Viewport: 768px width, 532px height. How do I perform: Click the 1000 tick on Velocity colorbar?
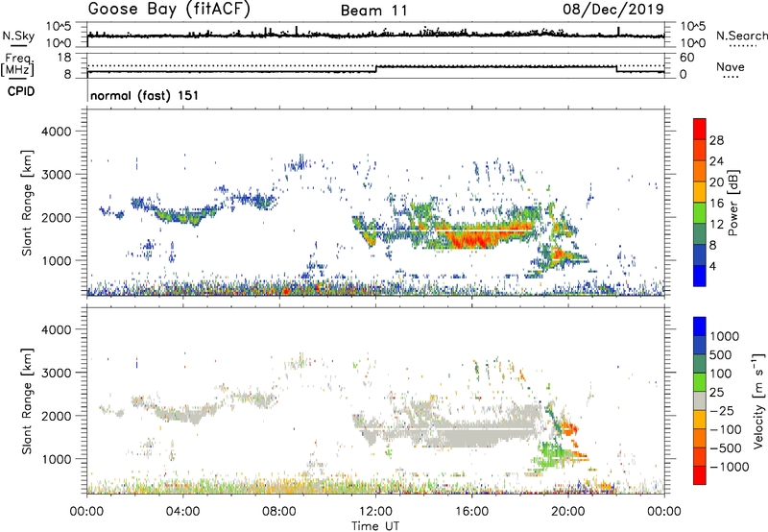tap(725, 336)
